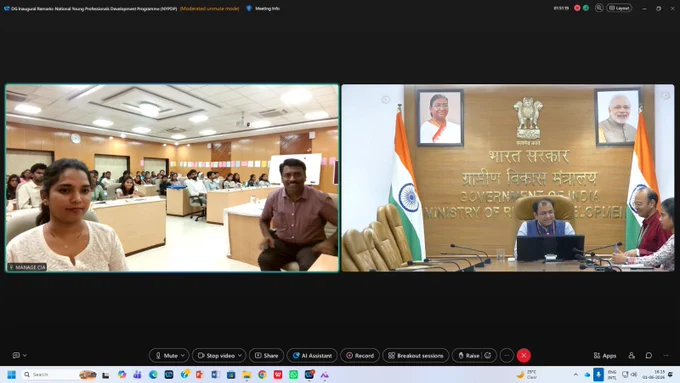
Task: Open File Explorer from the taskbar
Action: (x=246, y=374)
